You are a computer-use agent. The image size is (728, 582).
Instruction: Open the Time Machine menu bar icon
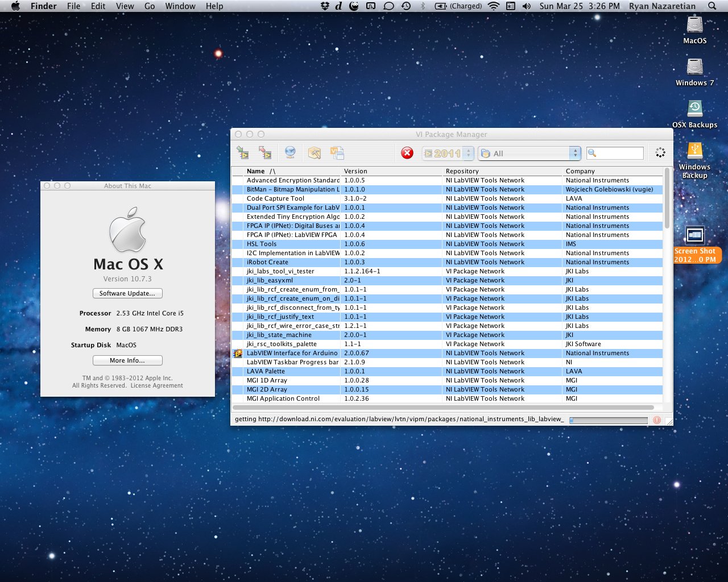[406, 6]
